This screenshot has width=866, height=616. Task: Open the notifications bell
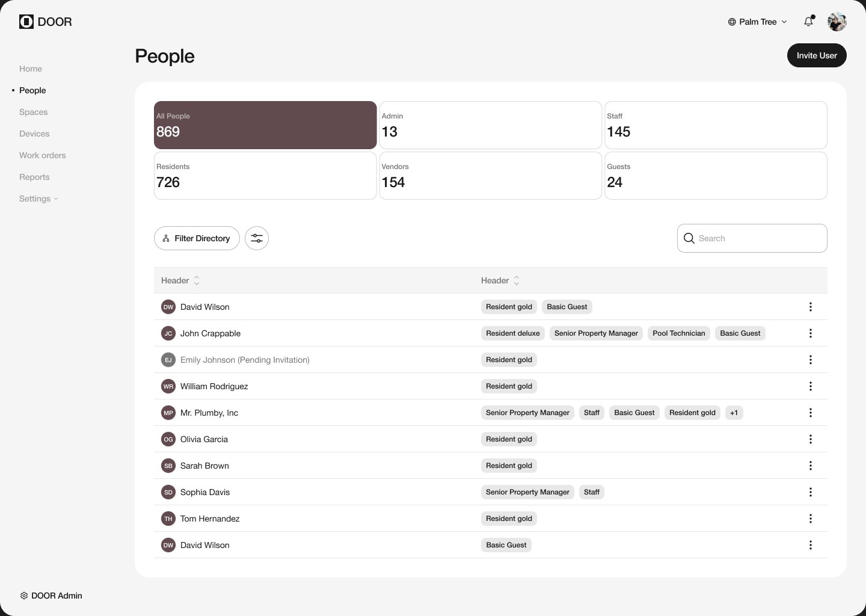809,22
